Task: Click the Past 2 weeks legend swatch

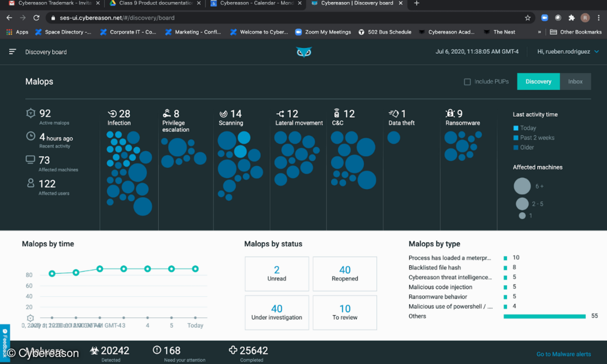Action: tap(516, 138)
